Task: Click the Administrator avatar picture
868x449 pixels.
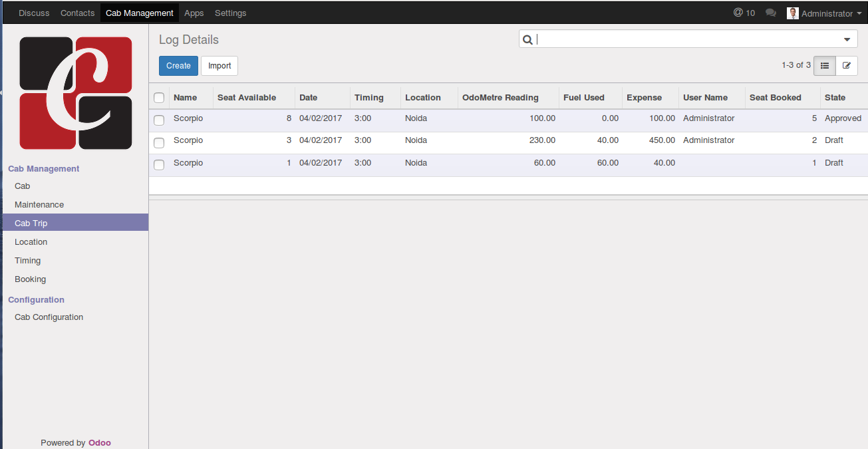Action: pyautogui.click(x=792, y=13)
